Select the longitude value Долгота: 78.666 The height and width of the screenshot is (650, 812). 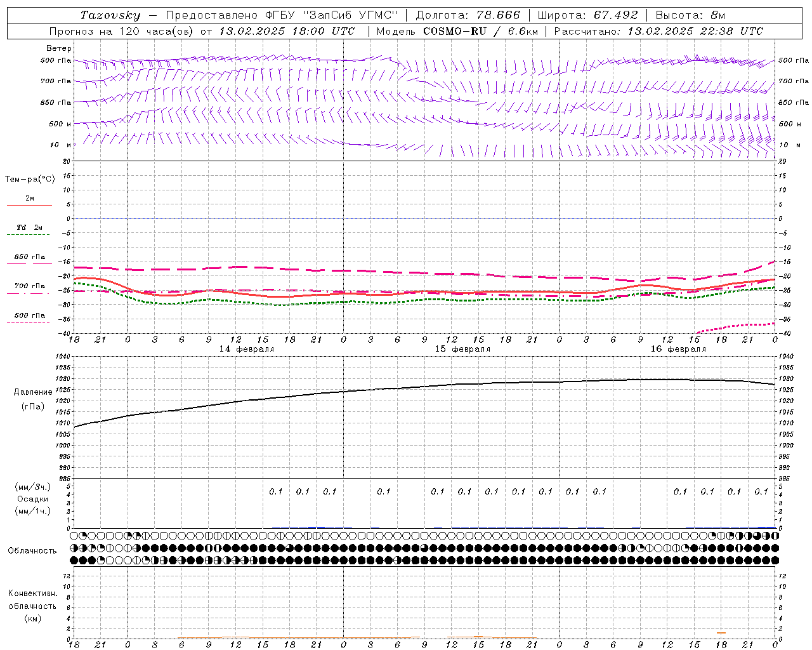(x=468, y=15)
